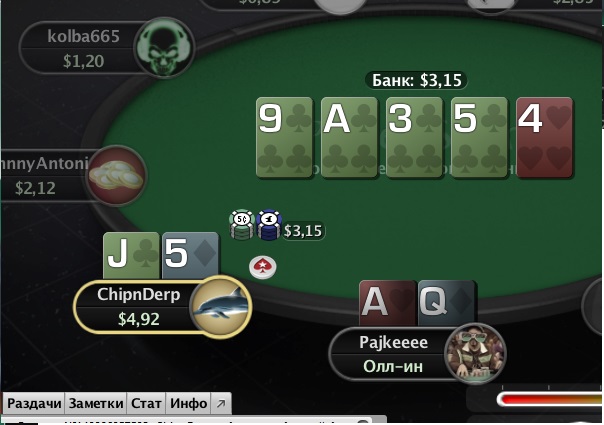604x425 pixels.
Task: Open the Раздачи tab
Action: 34,403
